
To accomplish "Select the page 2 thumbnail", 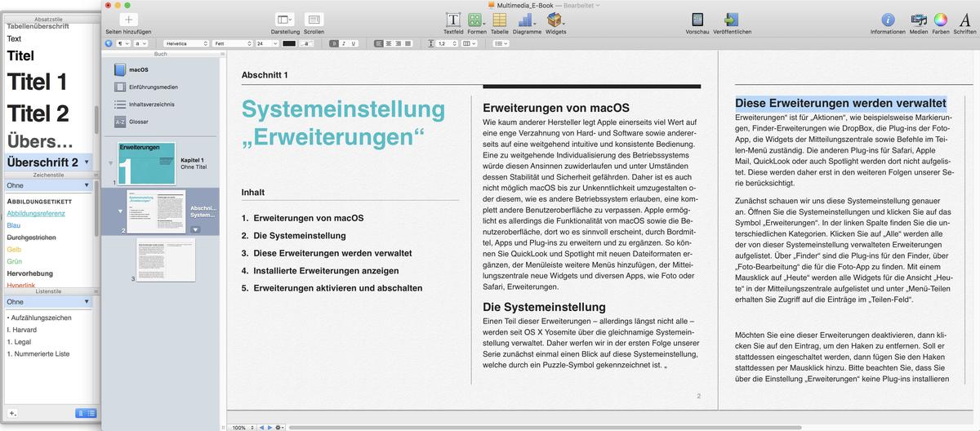I will pos(156,212).
